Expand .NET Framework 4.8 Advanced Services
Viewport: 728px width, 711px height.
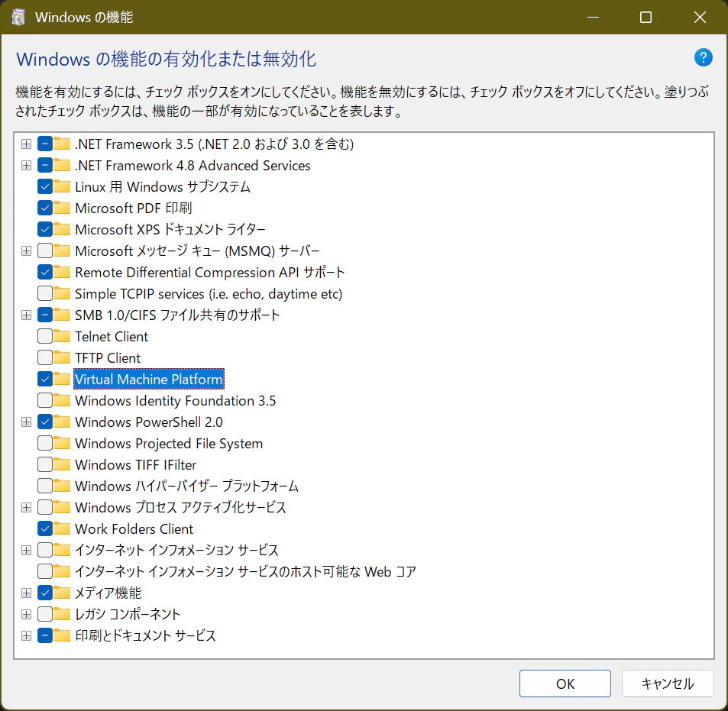[27, 165]
